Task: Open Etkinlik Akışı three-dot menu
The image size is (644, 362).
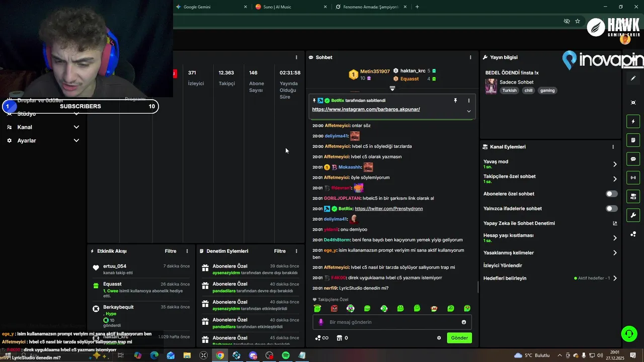Action: [x=187, y=251]
